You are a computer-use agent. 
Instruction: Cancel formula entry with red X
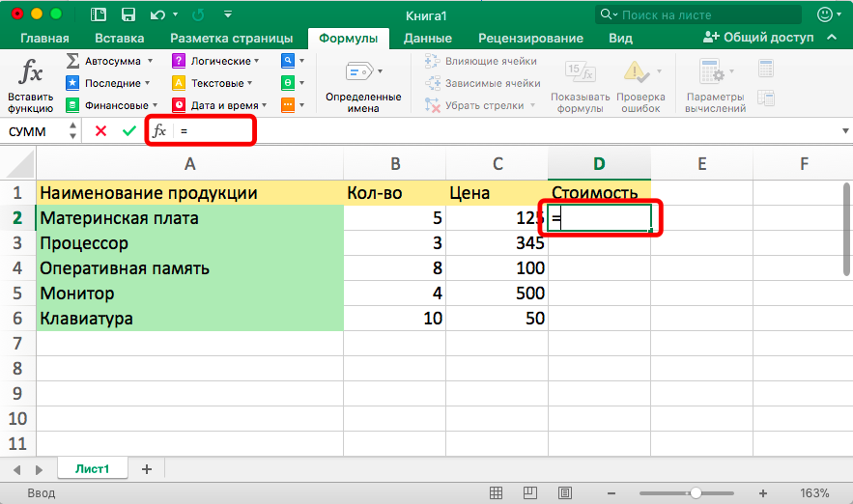pyautogui.click(x=100, y=131)
